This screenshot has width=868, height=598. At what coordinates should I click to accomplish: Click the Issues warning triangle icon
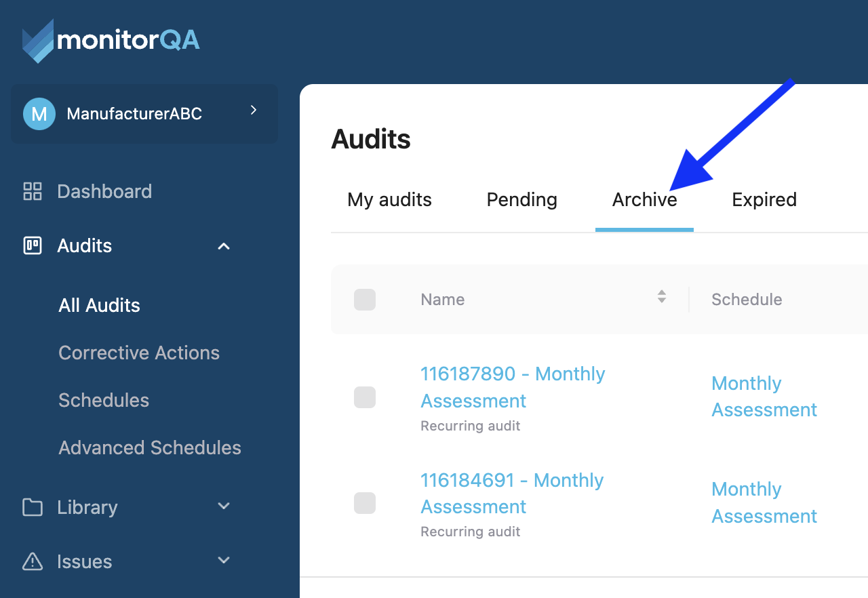tap(33, 561)
